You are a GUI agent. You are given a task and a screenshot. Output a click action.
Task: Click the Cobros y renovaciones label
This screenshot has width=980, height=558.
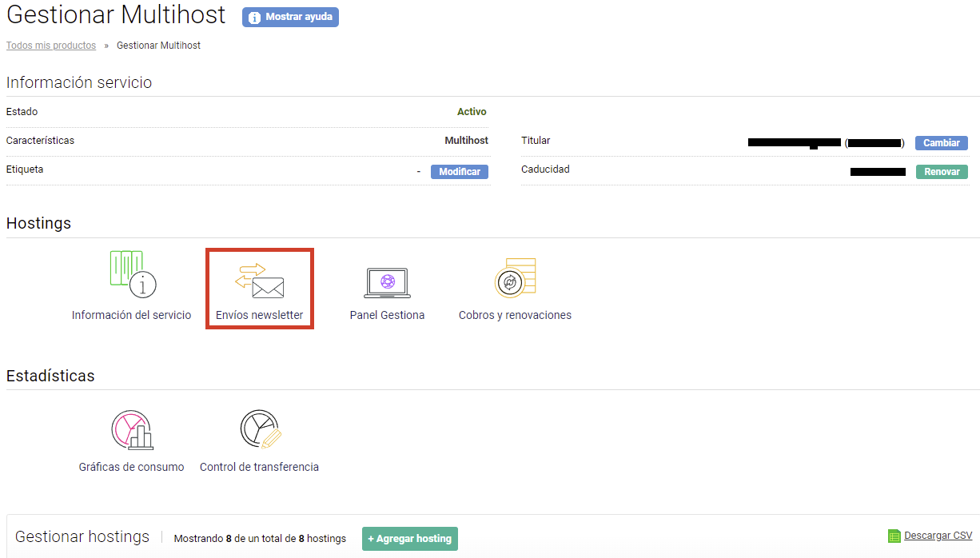[x=515, y=315]
